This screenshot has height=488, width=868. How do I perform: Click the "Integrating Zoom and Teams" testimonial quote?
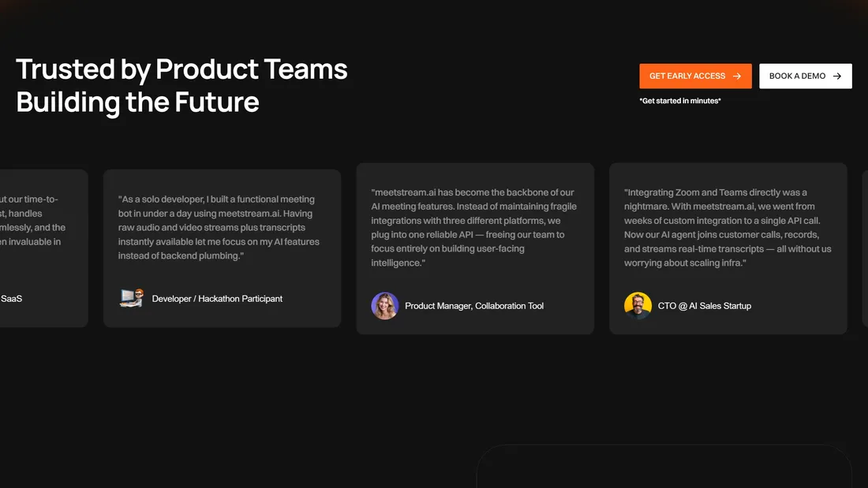(x=728, y=228)
